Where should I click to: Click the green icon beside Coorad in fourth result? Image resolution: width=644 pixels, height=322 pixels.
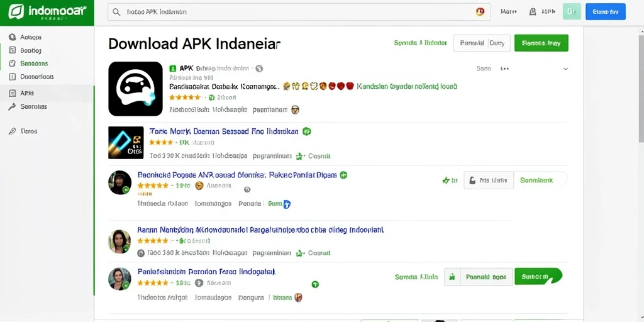(300, 253)
